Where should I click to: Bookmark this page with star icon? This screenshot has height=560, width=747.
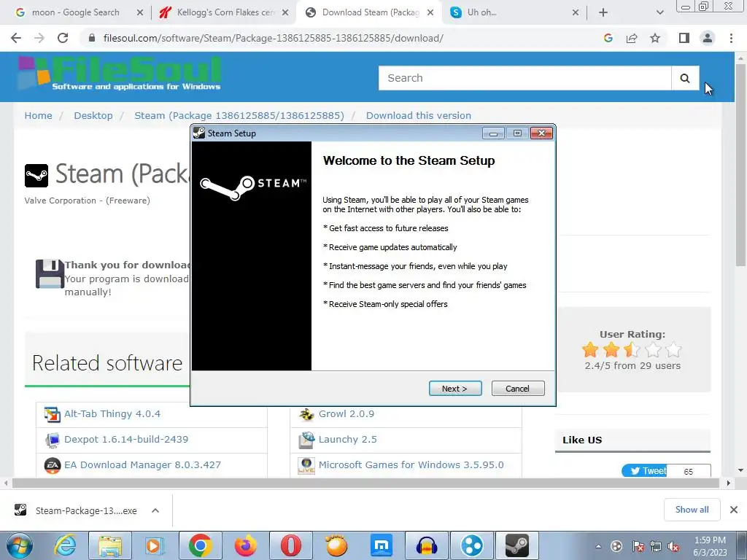click(x=655, y=38)
